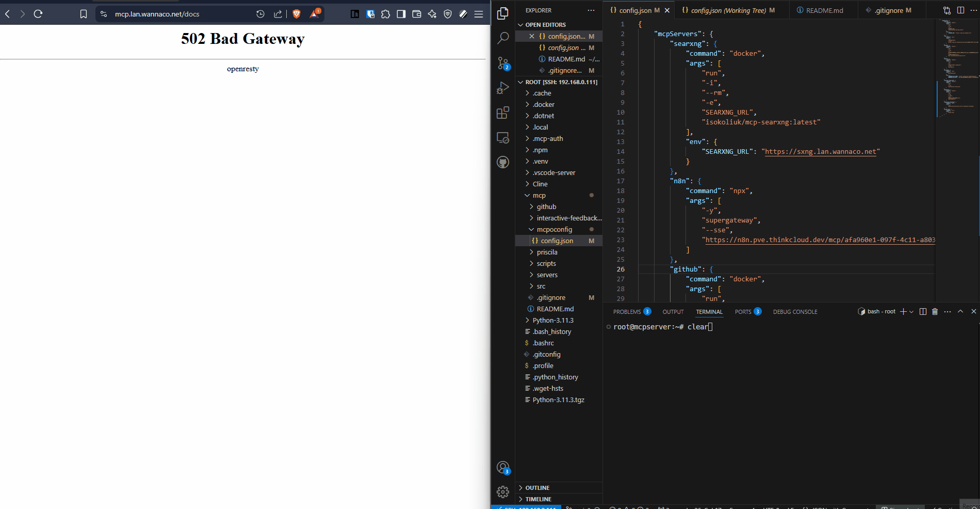Screen dimensions: 980x509
Task: Expand the TIMELINE section
Action: coord(559,499)
